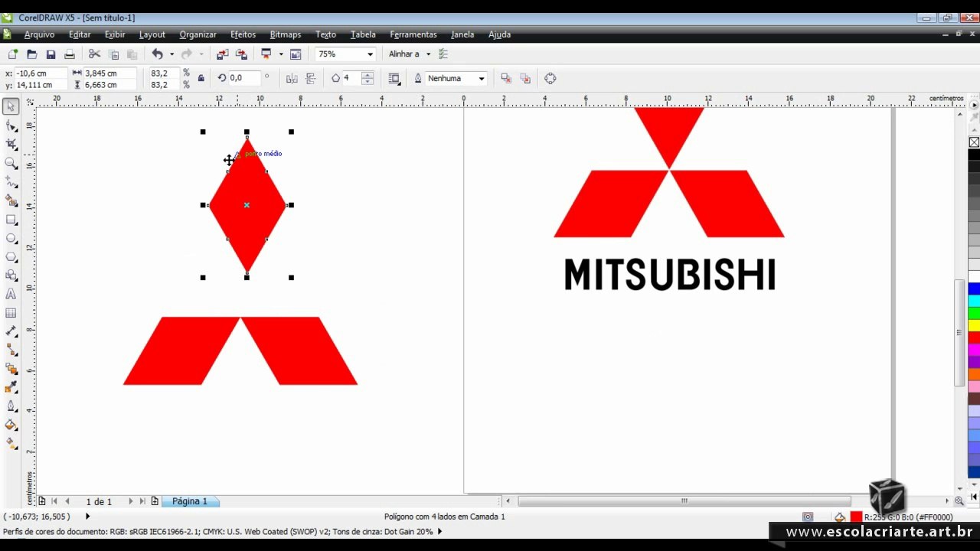Image resolution: width=980 pixels, height=551 pixels.
Task: Select the Parallel Dimension tool
Action: 11,331
